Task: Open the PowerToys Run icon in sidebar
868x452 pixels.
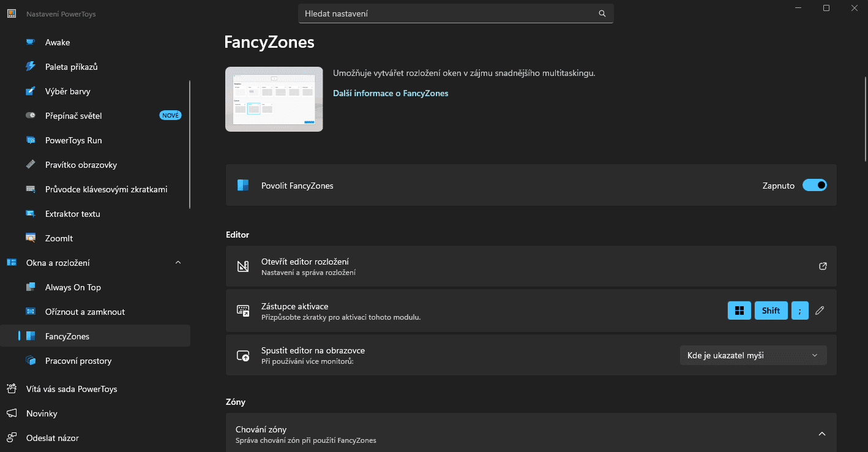Action: coord(31,140)
